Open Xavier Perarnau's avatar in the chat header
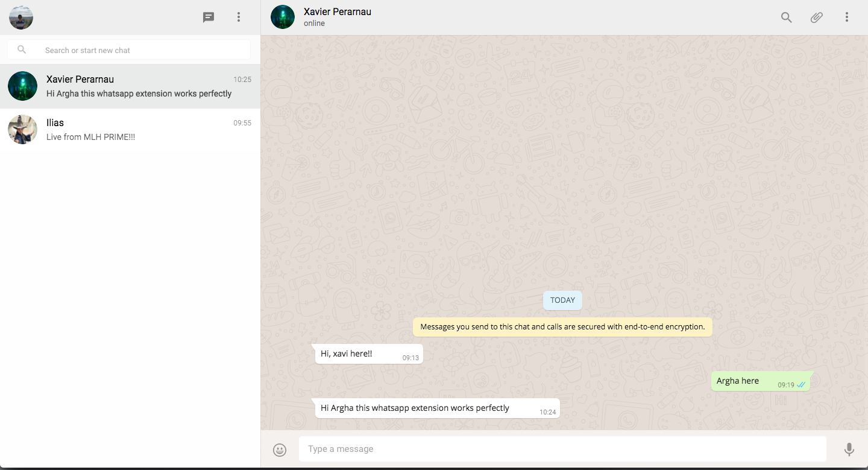Screen dimensions: 868x470 (283, 17)
